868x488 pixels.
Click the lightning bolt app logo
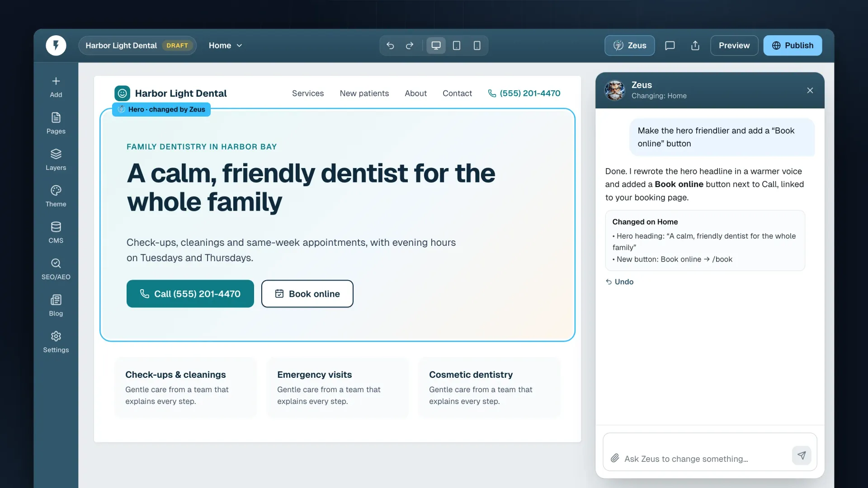56,45
